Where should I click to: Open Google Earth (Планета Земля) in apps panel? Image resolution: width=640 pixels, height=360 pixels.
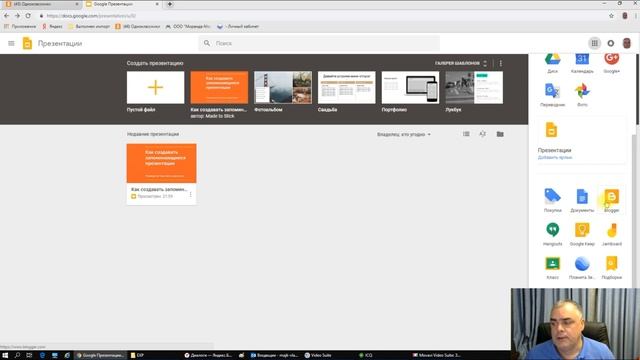click(x=582, y=267)
